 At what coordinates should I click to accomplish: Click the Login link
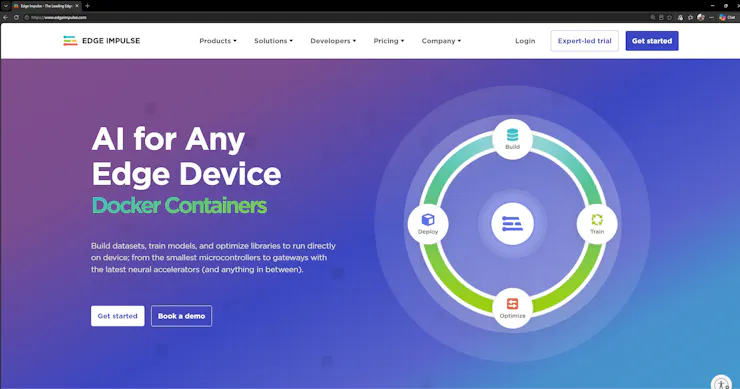pyautogui.click(x=525, y=41)
